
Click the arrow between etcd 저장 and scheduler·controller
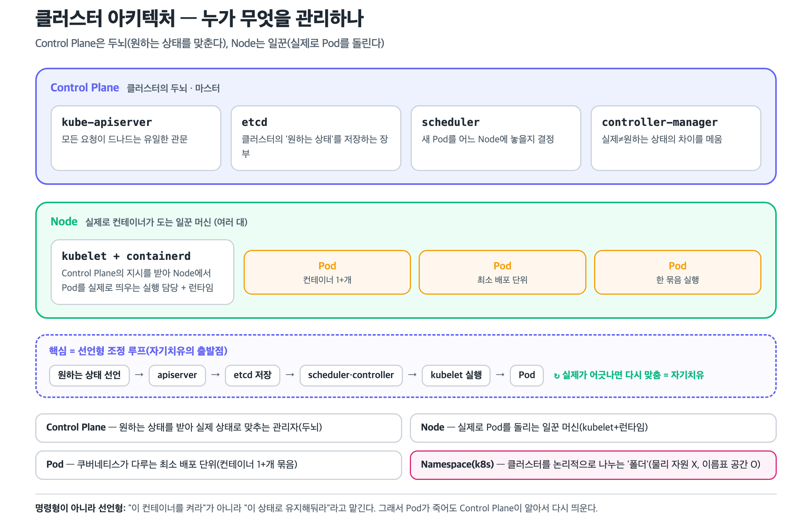click(x=290, y=375)
